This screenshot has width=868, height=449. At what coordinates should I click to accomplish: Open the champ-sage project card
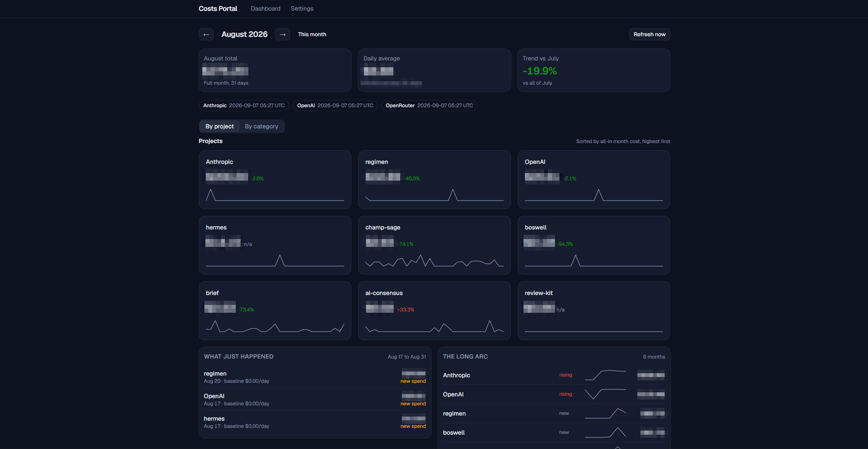(x=434, y=245)
